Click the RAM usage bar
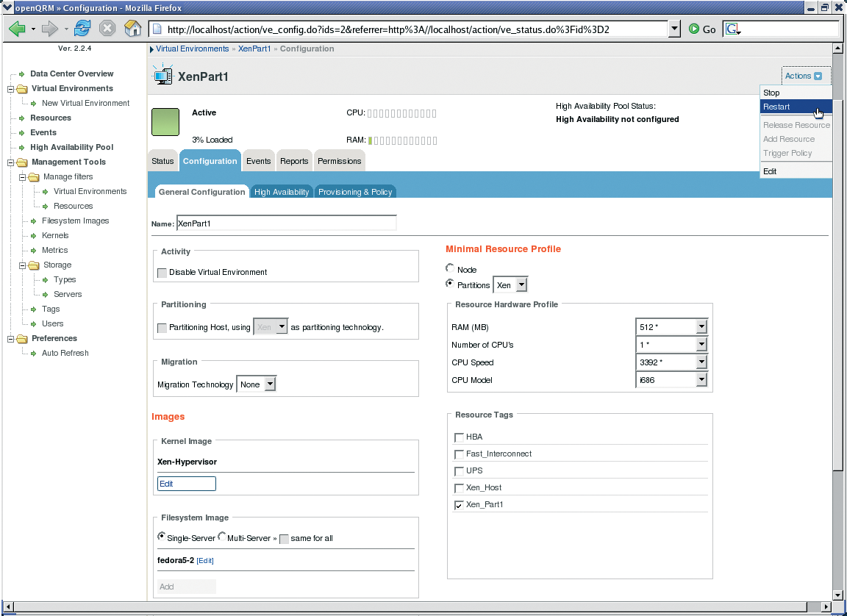This screenshot has width=847, height=616. (402, 141)
